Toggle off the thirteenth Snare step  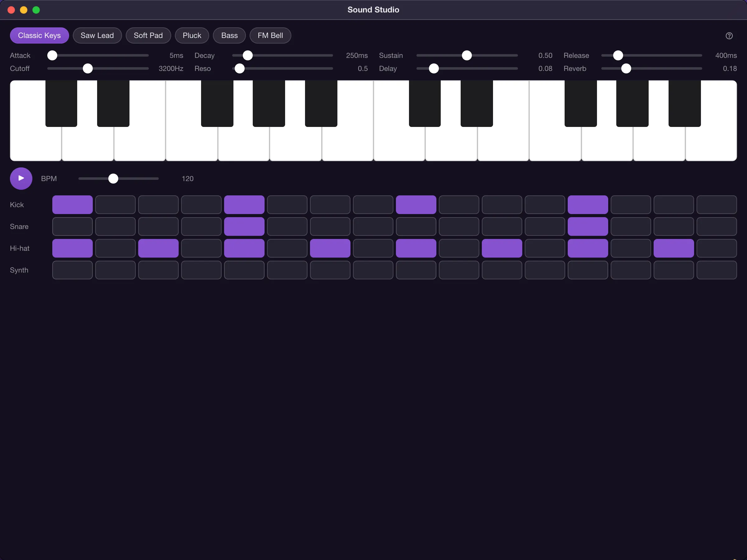click(588, 226)
